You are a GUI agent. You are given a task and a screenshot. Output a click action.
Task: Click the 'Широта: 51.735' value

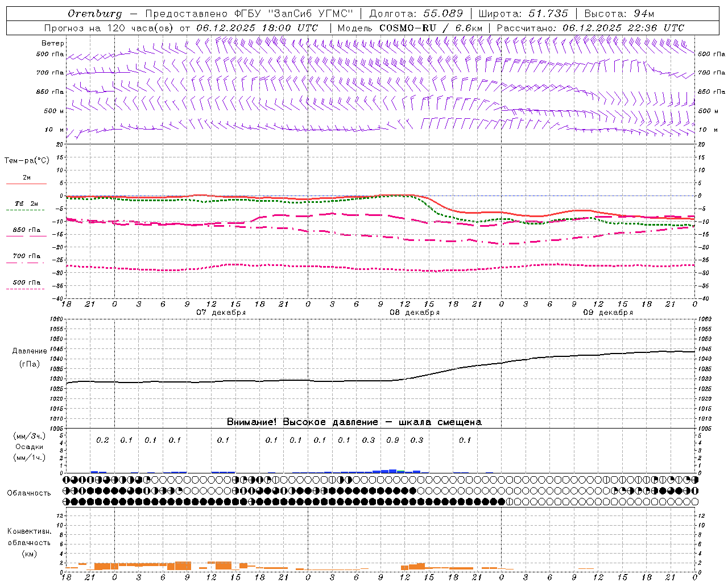523,14
